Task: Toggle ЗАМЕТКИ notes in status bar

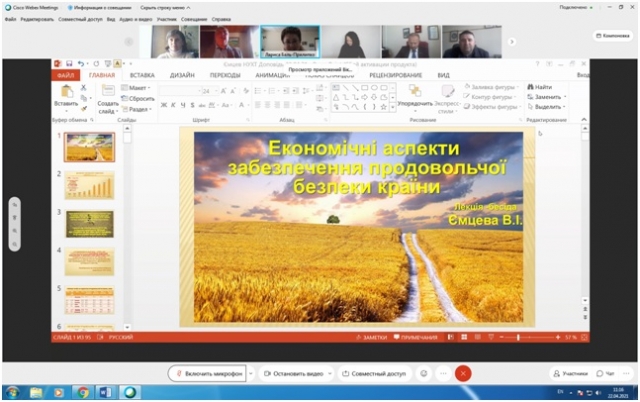Action: [x=371, y=337]
